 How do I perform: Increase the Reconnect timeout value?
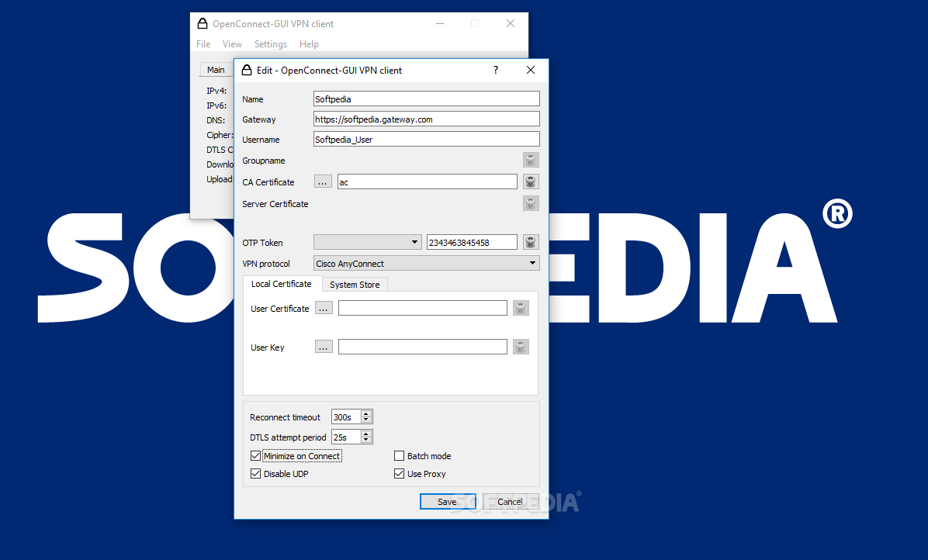pos(366,413)
